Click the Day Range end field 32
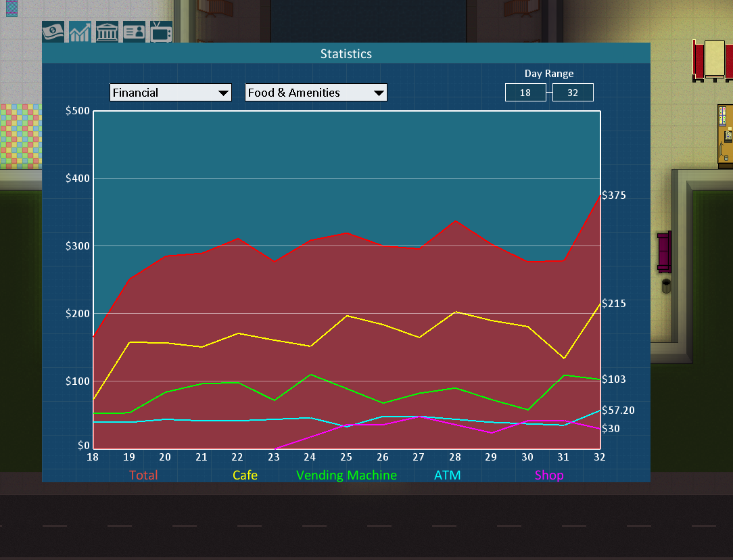 pos(573,93)
